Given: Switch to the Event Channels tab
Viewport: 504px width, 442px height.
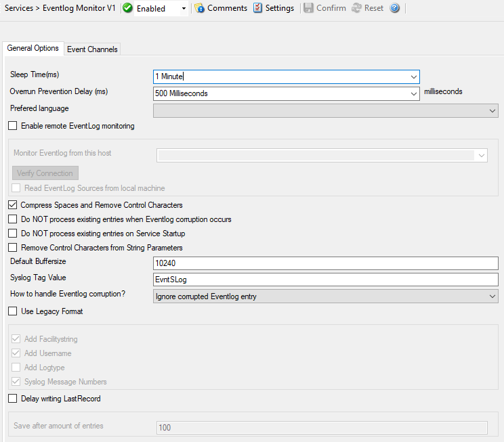Looking at the screenshot, I should click(92, 49).
